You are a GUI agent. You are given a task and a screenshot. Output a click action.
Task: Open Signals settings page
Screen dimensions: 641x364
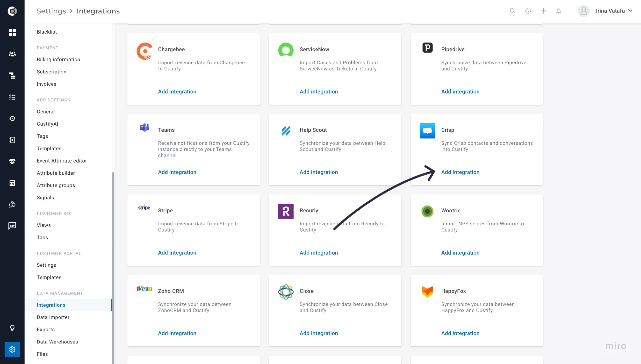click(x=45, y=198)
